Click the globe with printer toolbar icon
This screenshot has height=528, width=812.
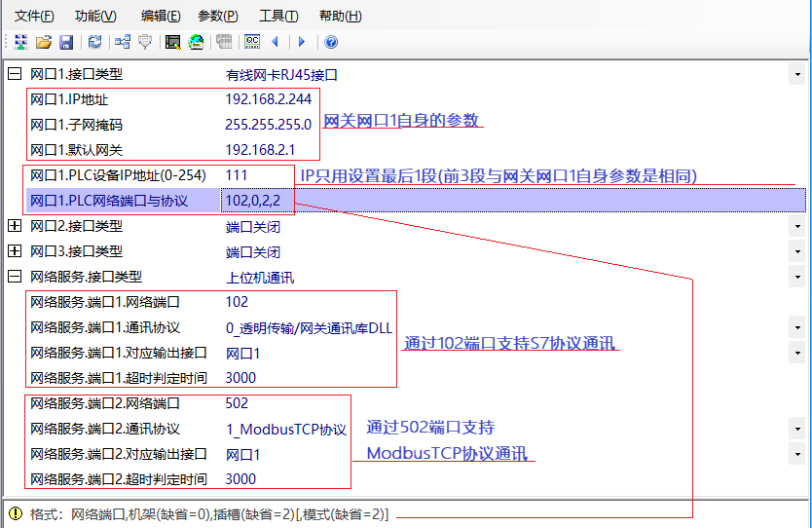click(197, 42)
